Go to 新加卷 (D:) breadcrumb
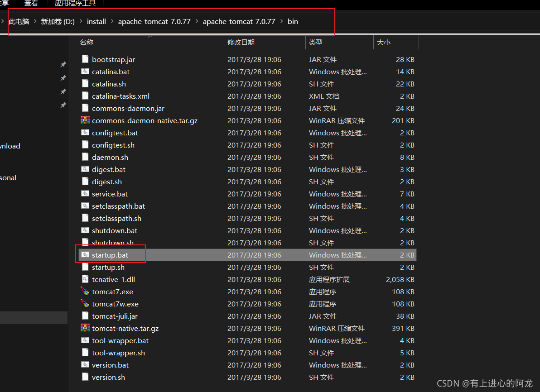The image size is (540, 392). coord(58,21)
